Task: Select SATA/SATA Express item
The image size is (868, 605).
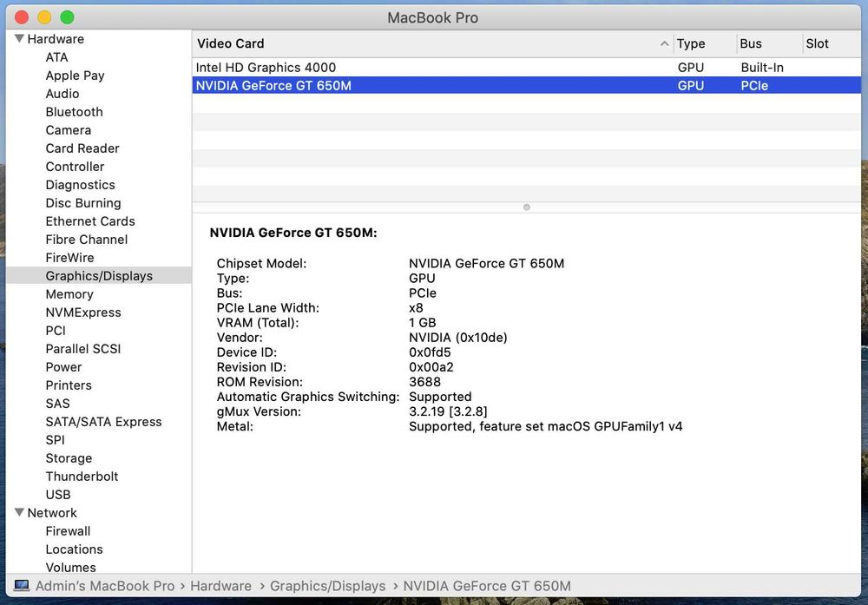Action: click(x=103, y=422)
